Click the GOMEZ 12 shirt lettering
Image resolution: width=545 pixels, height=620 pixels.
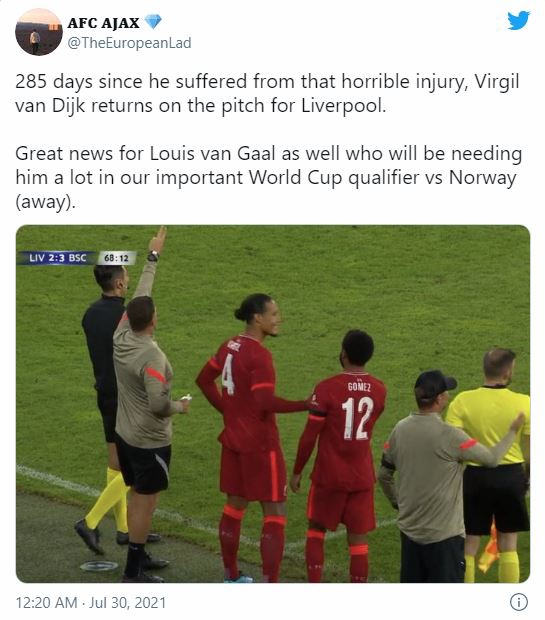(x=358, y=411)
